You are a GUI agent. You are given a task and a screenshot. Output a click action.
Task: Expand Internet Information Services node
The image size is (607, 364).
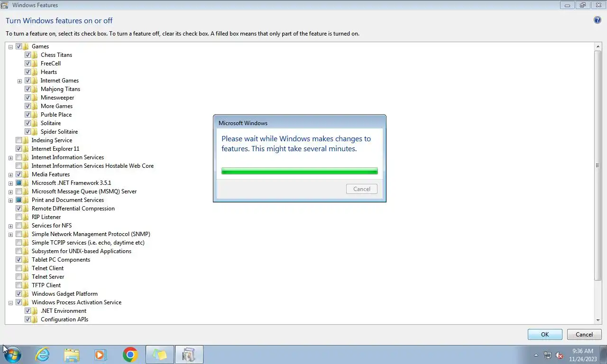tap(10, 158)
